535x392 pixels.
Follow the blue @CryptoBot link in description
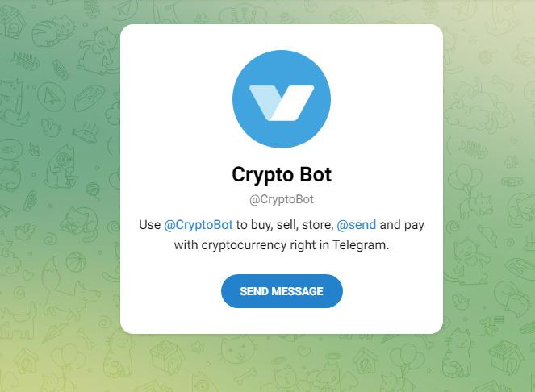click(199, 225)
